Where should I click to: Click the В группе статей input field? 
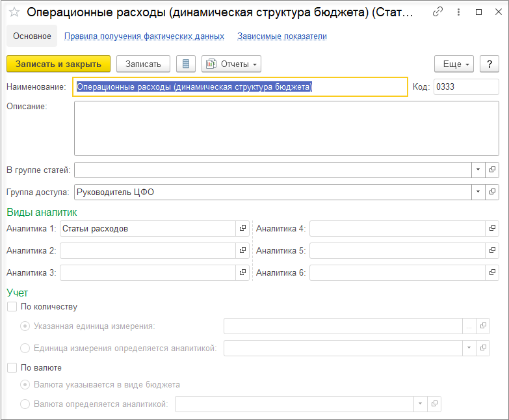point(272,170)
